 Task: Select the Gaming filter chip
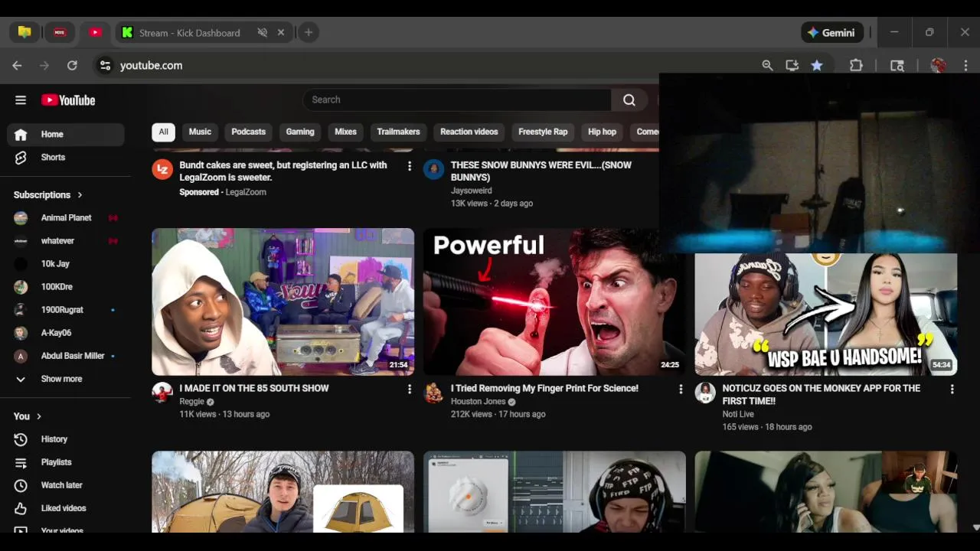300,132
